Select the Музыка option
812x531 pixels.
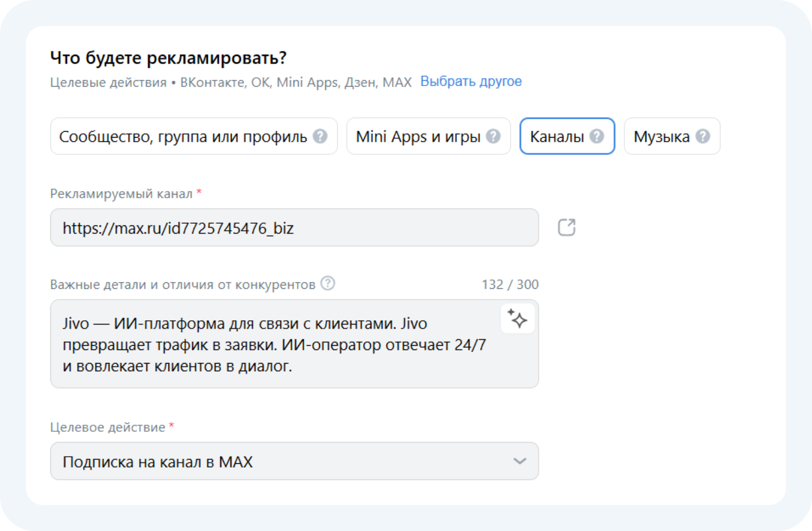point(672,136)
